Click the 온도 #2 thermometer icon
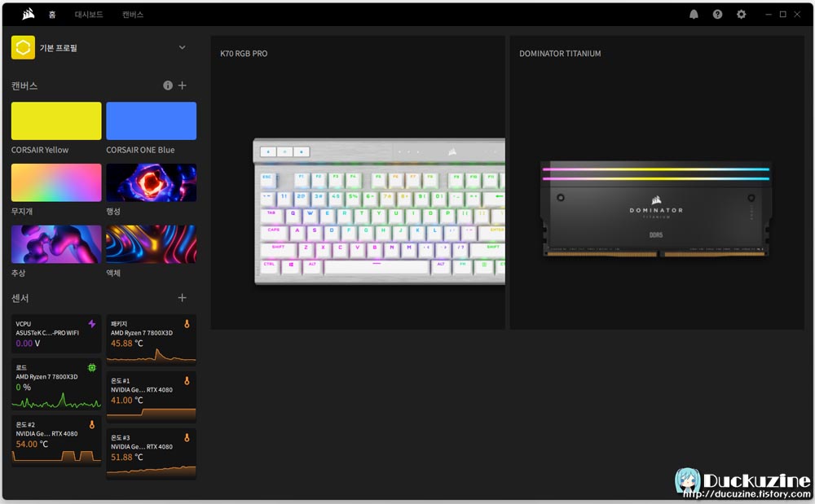The image size is (815, 504). [92, 424]
